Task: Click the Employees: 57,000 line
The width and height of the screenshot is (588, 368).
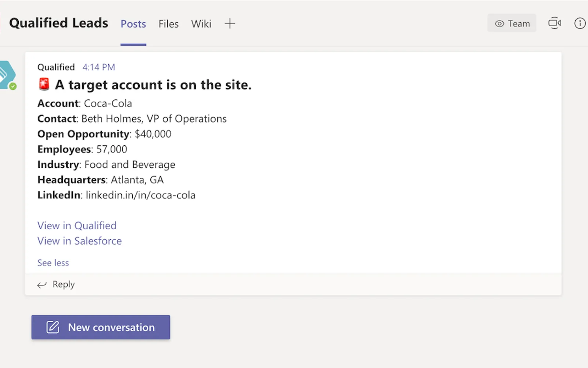Action: coord(82,149)
